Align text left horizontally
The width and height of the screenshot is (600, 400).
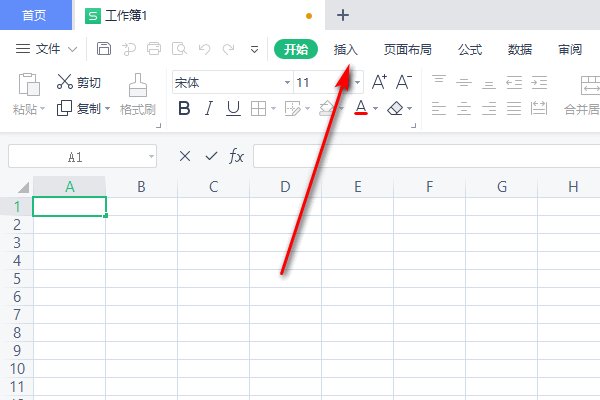[439, 109]
